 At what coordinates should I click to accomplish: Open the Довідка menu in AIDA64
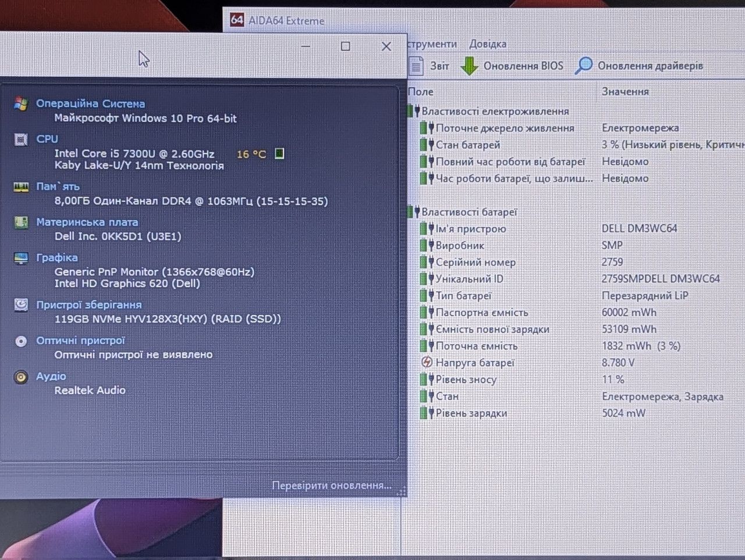pyautogui.click(x=488, y=44)
